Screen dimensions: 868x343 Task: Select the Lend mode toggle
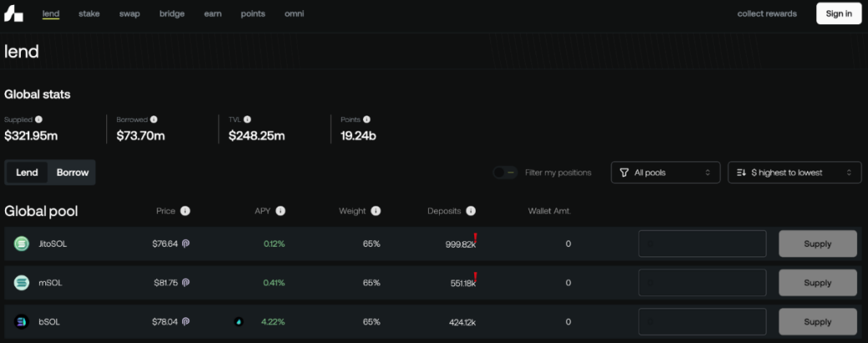pyautogui.click(x=27, y=172)
